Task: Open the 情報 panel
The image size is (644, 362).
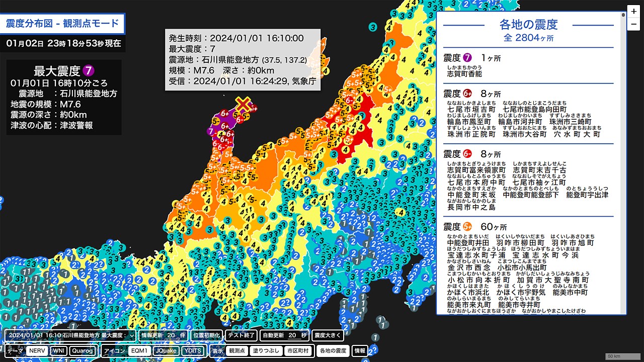Action: [360, 350]
